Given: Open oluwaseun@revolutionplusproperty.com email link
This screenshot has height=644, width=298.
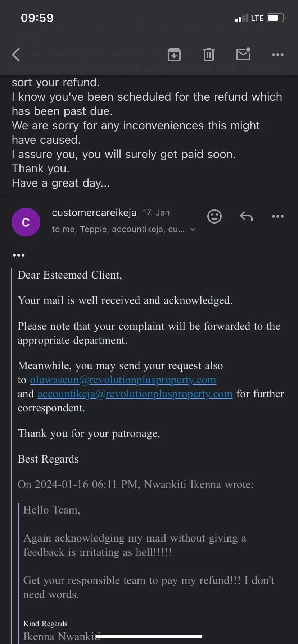Looking at the screenshot, I should 123,380.
